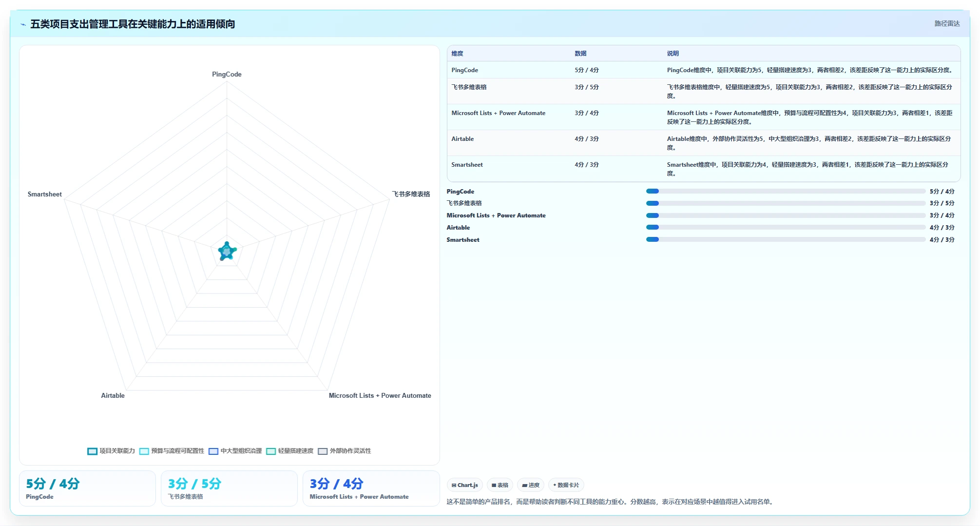
Task: Click the 4分 / 3分 value beside Smartsheet bar
Action: coord(942,240)
